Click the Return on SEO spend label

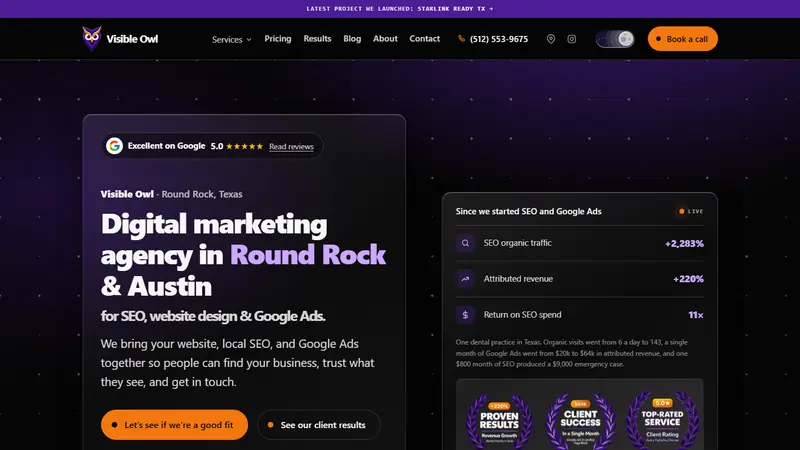(522, 314)
